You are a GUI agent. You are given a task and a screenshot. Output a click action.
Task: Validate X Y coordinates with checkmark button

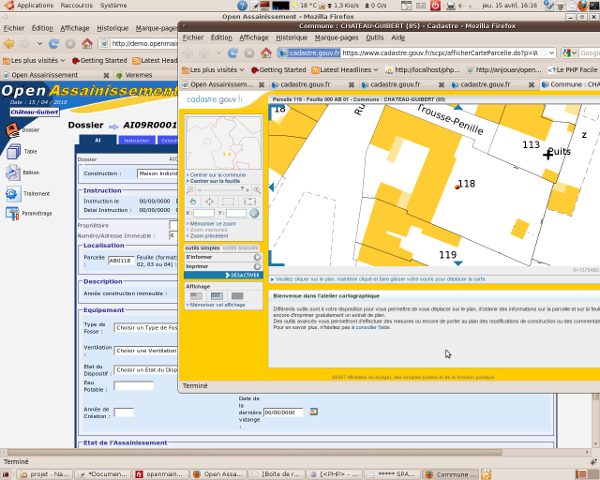point(254,213)
